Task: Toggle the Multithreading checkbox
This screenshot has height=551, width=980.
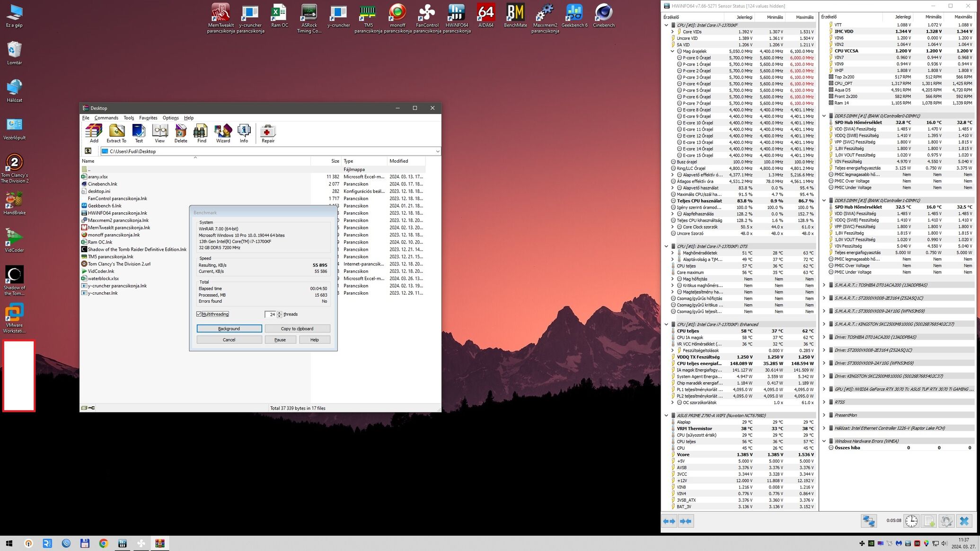Action: [199, 314]
